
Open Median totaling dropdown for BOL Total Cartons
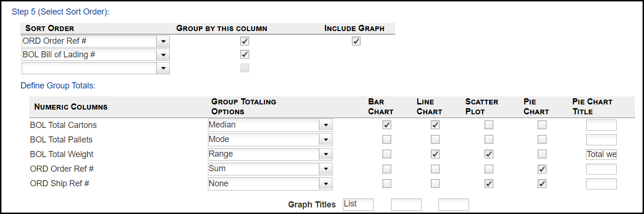326,125
